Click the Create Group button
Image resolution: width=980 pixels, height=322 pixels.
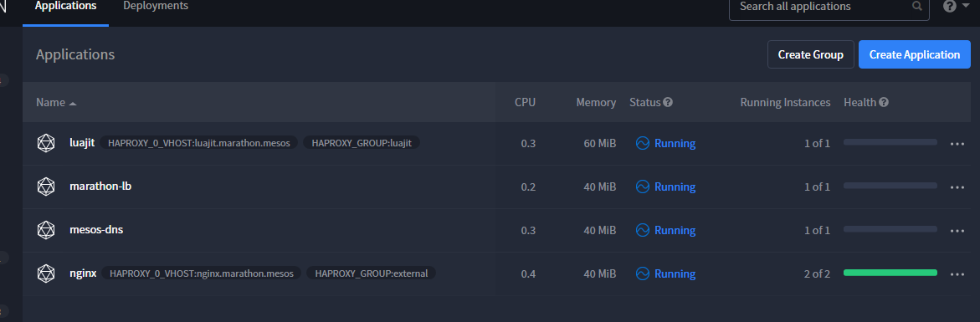[x=811, y=55]
